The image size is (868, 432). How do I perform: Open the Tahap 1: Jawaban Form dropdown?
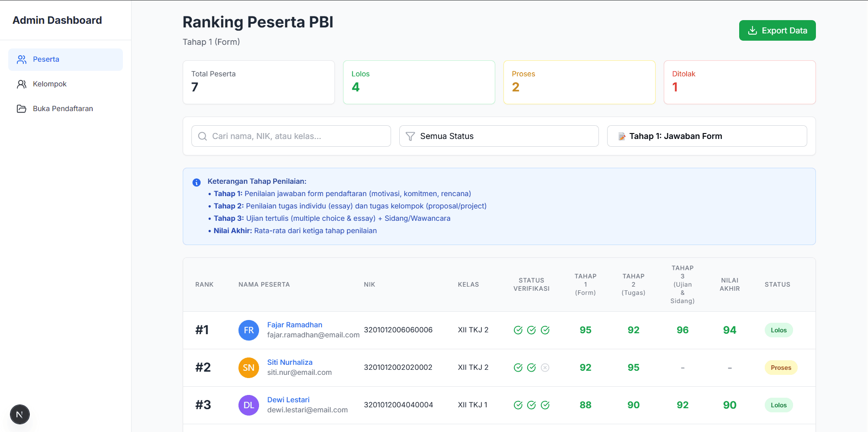point(707,136)
